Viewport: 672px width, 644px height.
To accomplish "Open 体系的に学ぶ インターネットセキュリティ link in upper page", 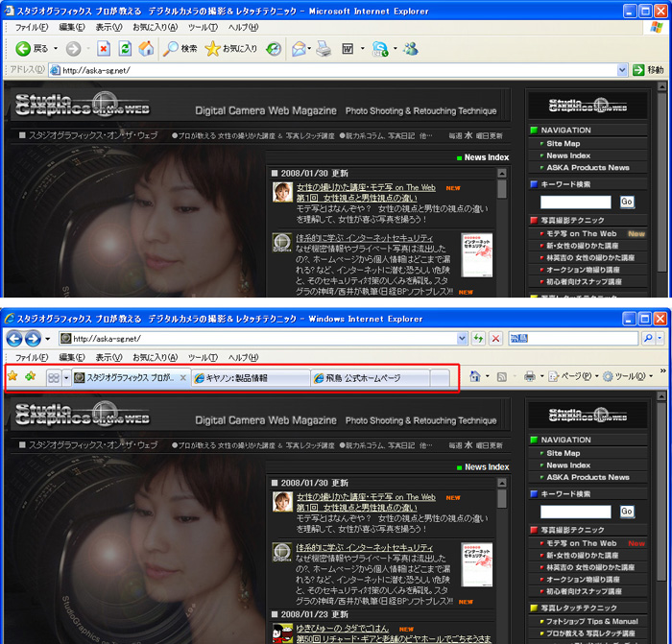I will click(x=364, y=238).
